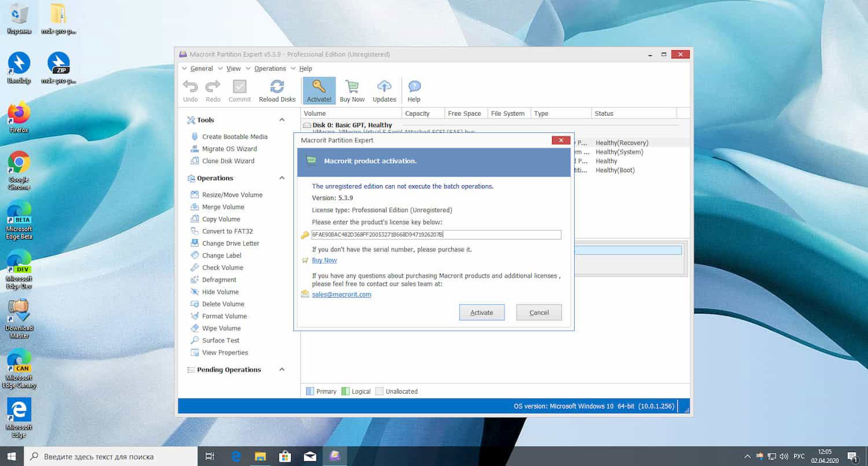Click the Free Space column header

point(466,113)
